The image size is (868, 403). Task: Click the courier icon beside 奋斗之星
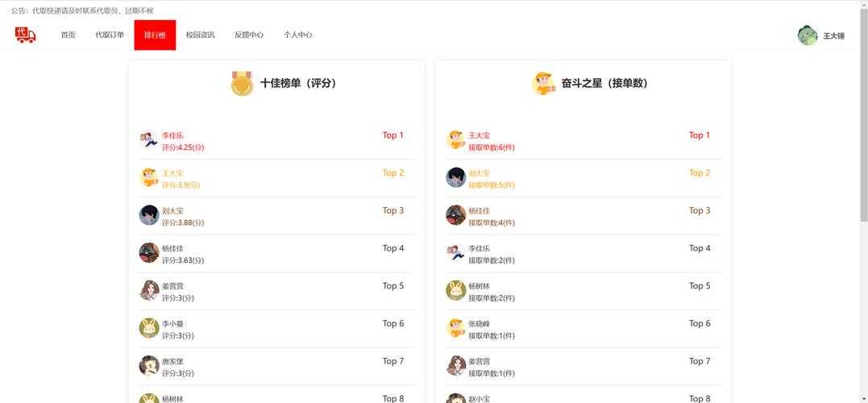point(544,83)
